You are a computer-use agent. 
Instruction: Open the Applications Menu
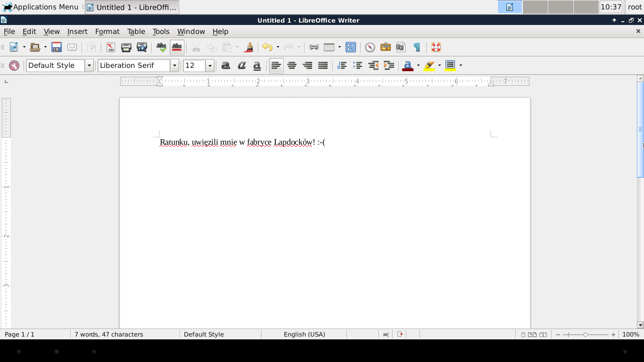41,7
